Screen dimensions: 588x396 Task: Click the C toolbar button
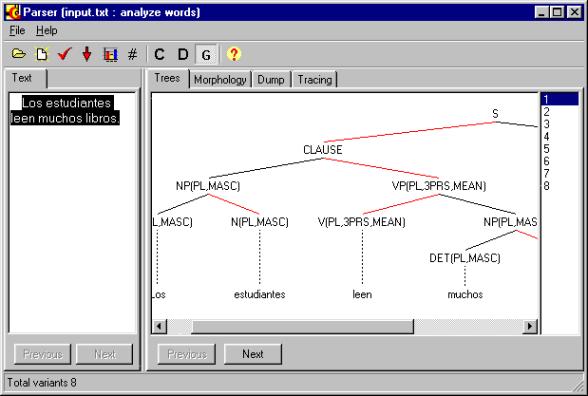coord(159,55)
